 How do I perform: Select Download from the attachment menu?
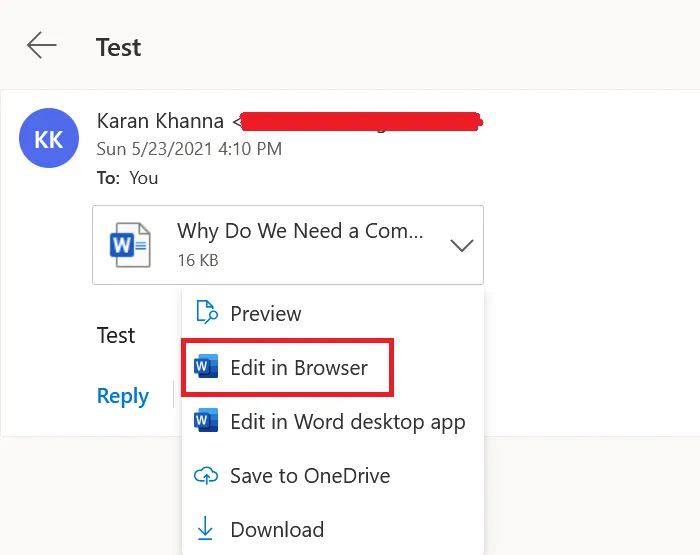277,529
